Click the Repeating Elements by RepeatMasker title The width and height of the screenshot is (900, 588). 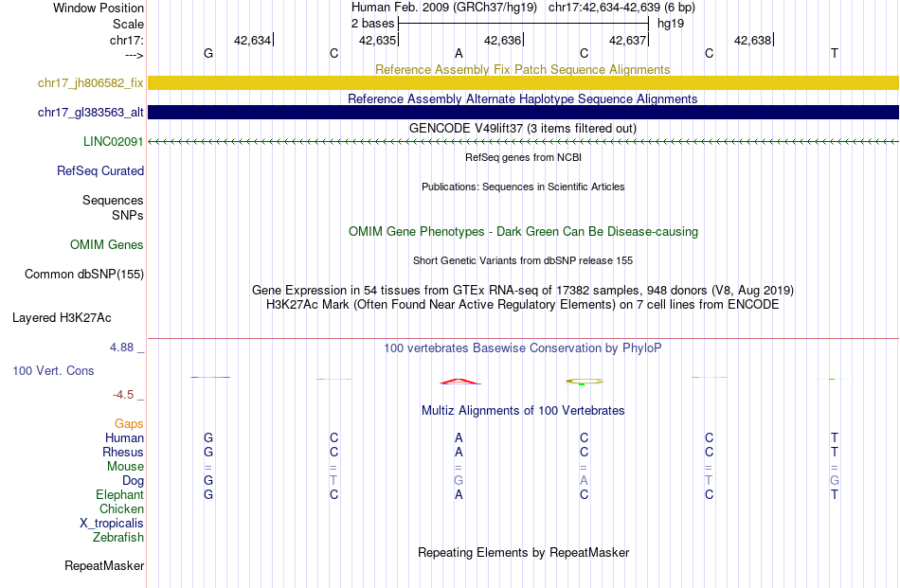[x=524, y=552]
